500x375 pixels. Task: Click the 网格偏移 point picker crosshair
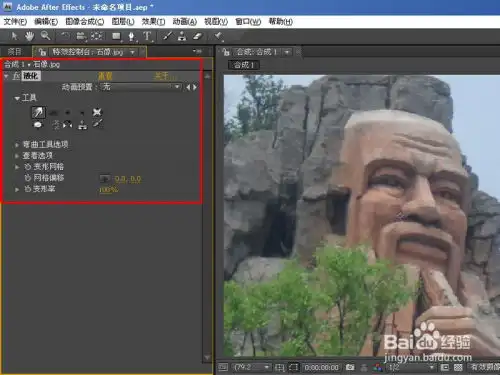pos(105,178)
